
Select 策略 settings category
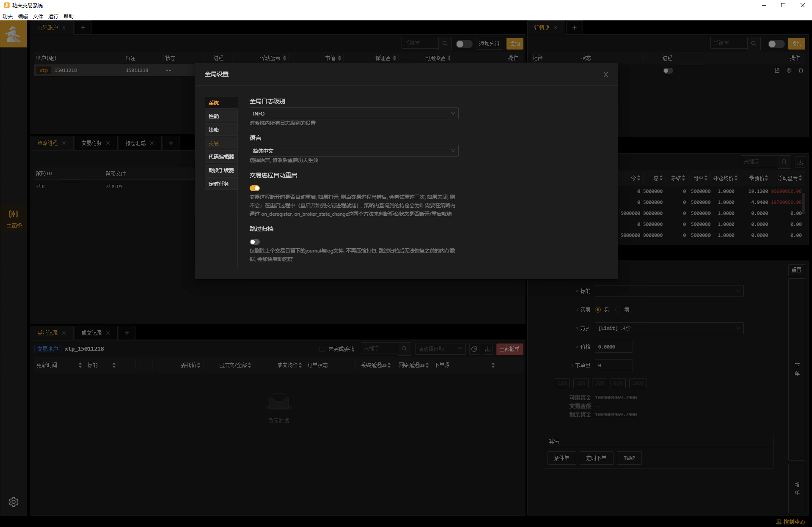(221, 130)
